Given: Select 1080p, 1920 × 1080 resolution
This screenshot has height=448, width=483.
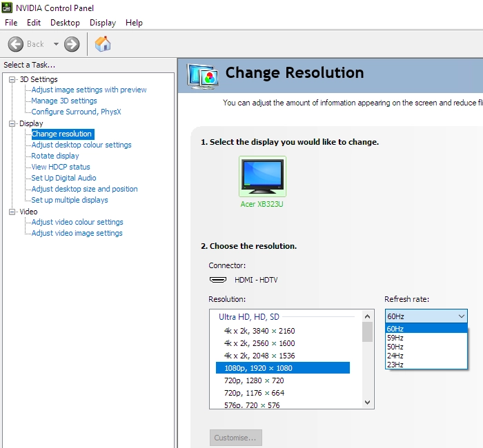Looking at the screenshot, I should click(x=283, y=368).
